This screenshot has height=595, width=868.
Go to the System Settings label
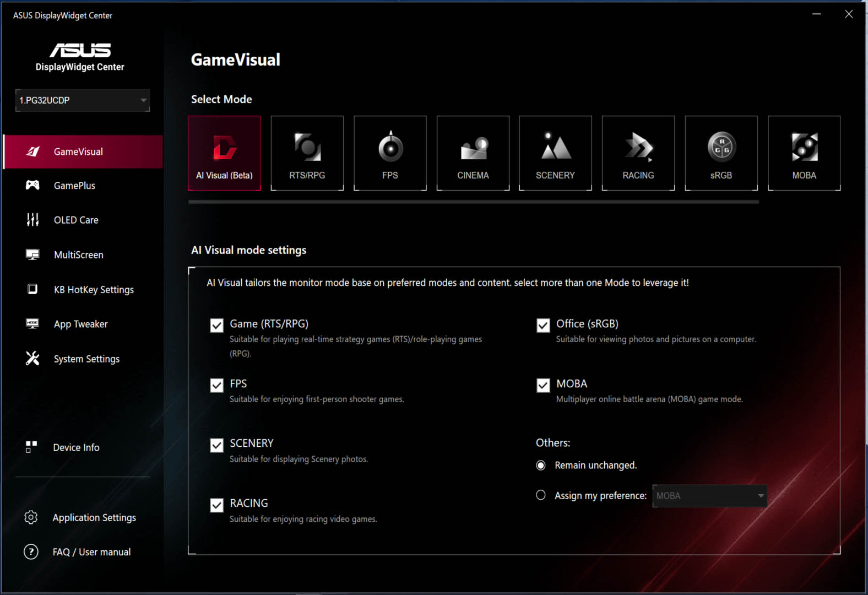point(86,359)
